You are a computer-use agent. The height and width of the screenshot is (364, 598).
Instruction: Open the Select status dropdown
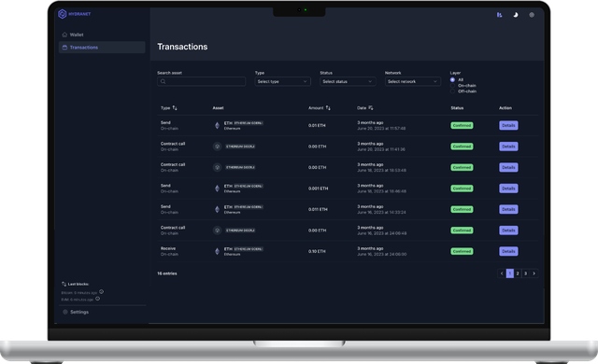348,81
